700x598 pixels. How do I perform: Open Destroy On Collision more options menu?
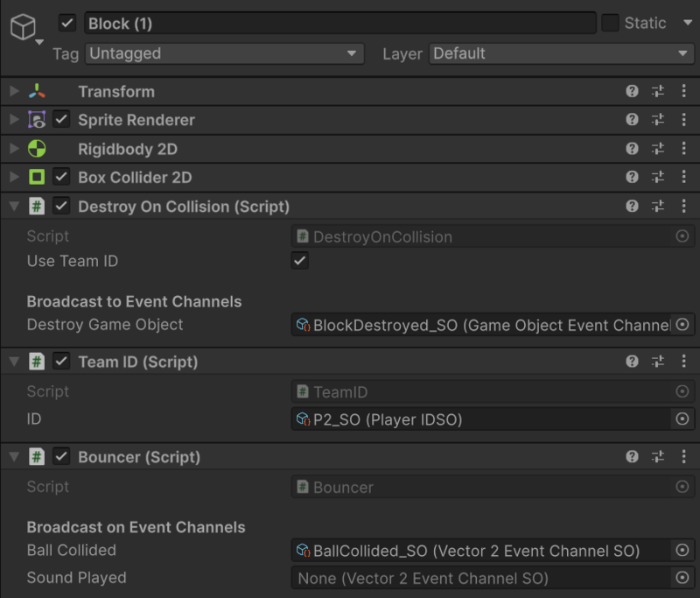[x=683, y=207]
